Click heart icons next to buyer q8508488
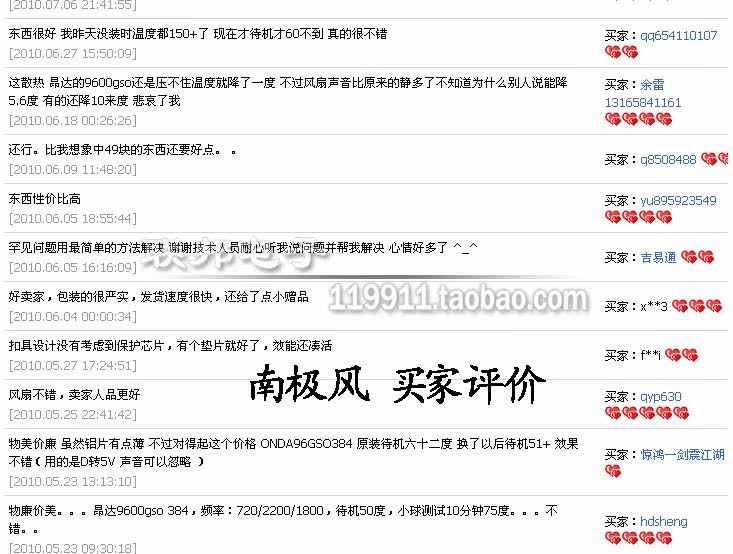733x554 pixels. pyautogui.click(x=717, y=160)
